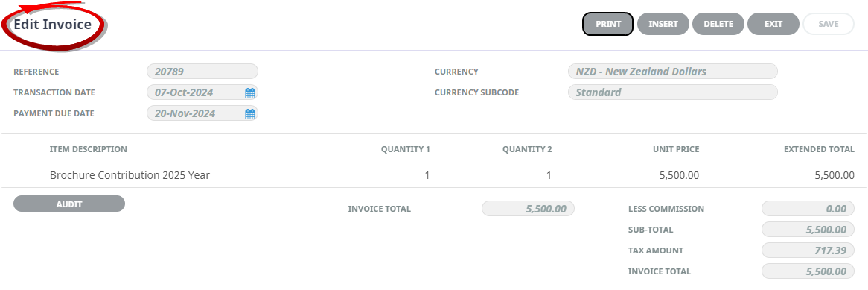The width and height of the screenshot is (868, 290).
Task: Click the greyed-out SAVE button
Action: point(829,24)
